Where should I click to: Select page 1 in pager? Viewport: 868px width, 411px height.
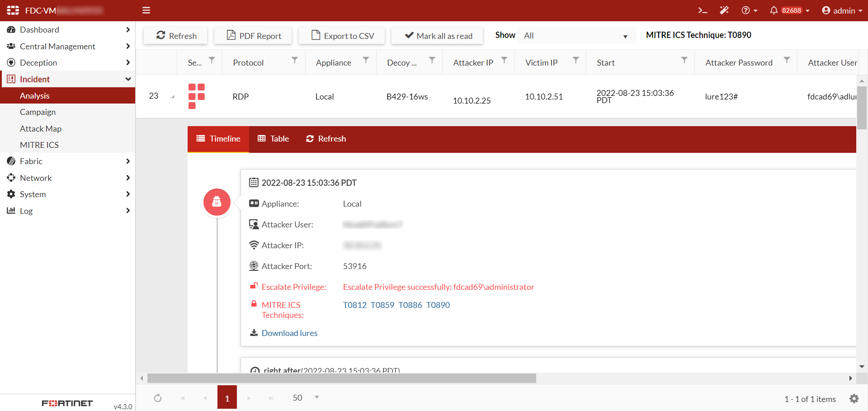(x=227, y=397)
